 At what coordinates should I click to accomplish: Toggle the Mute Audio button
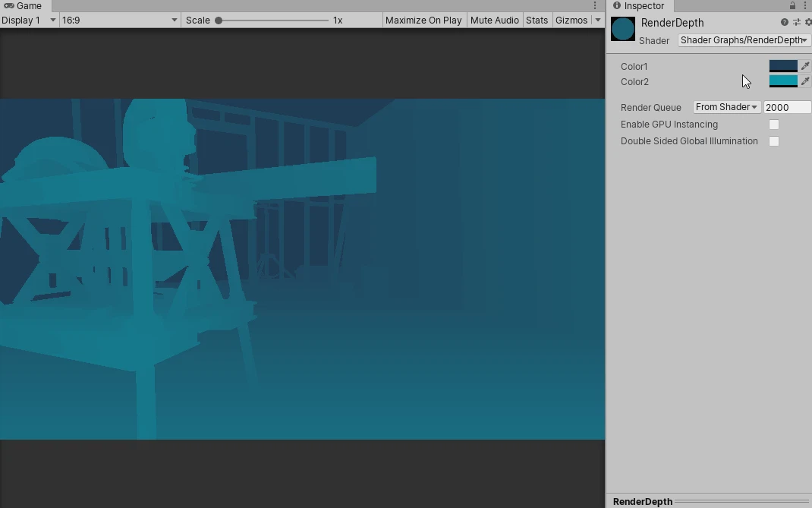point(495,21)
